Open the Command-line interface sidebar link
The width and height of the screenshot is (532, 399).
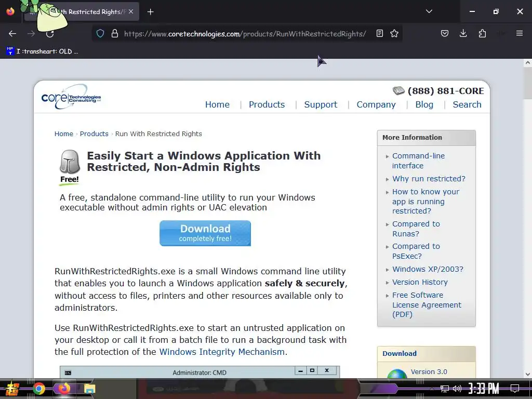[x=418, y=161]
